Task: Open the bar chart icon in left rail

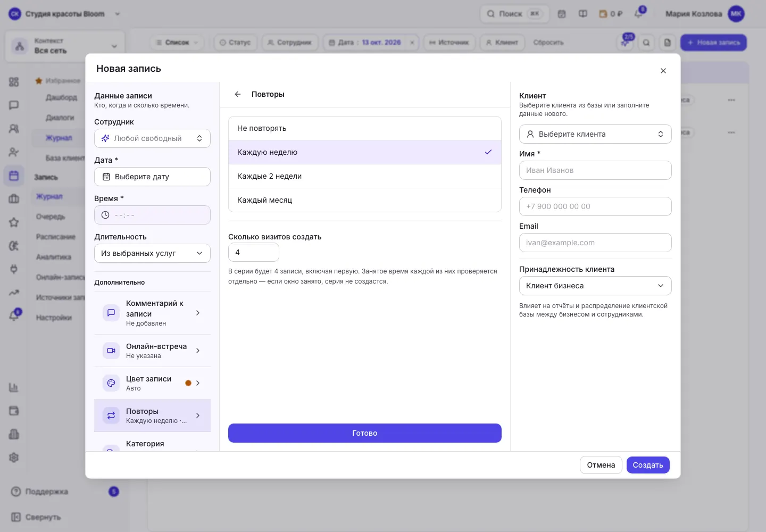Action: click(14, 387)
